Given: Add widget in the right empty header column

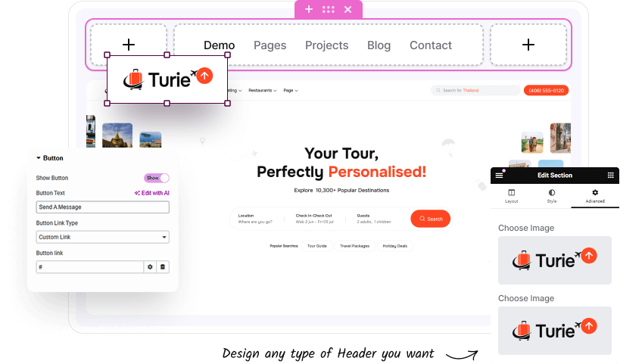Looking at the screenshot, I should [528, 45].
